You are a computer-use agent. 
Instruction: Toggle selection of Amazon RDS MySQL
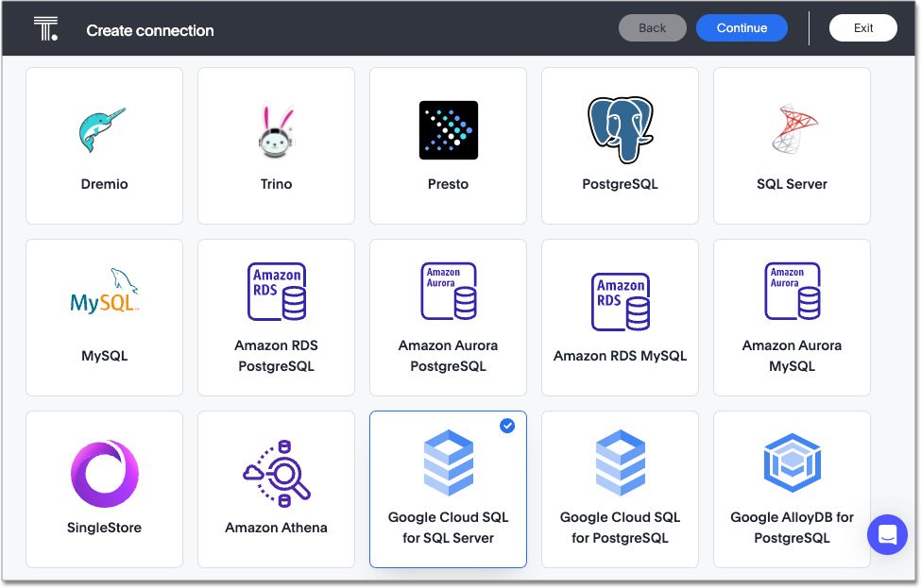(620, 318)
